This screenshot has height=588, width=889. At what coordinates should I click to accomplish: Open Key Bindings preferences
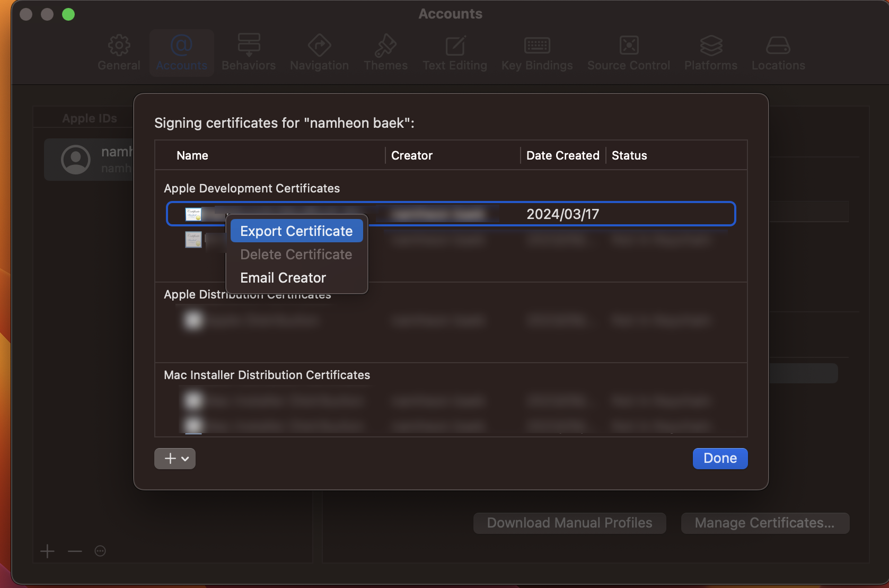537,53
